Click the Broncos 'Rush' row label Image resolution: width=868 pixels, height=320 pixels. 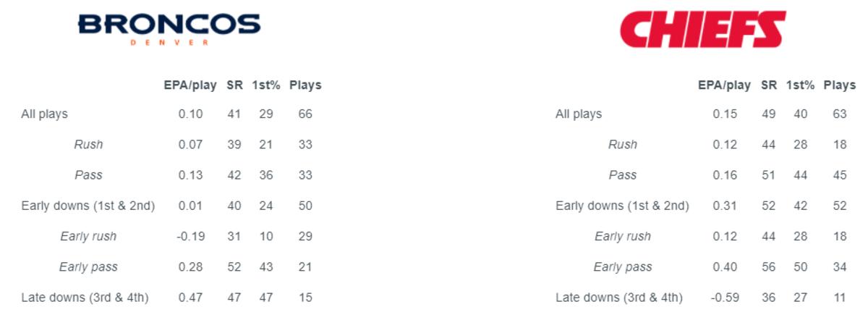coord(88,144)
